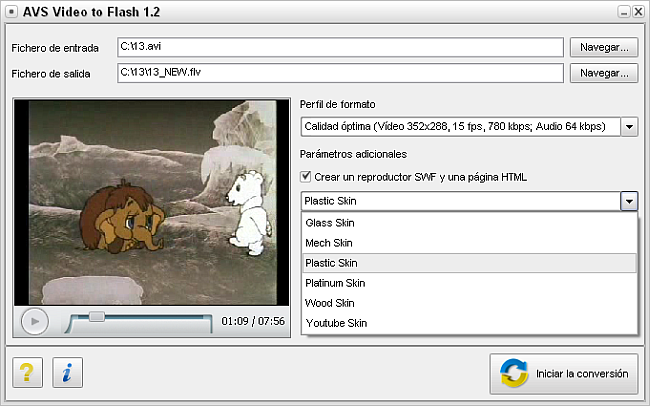Start conversion with Iniciar la conversión
Screen dimensions: 650x406
point(564,374)
